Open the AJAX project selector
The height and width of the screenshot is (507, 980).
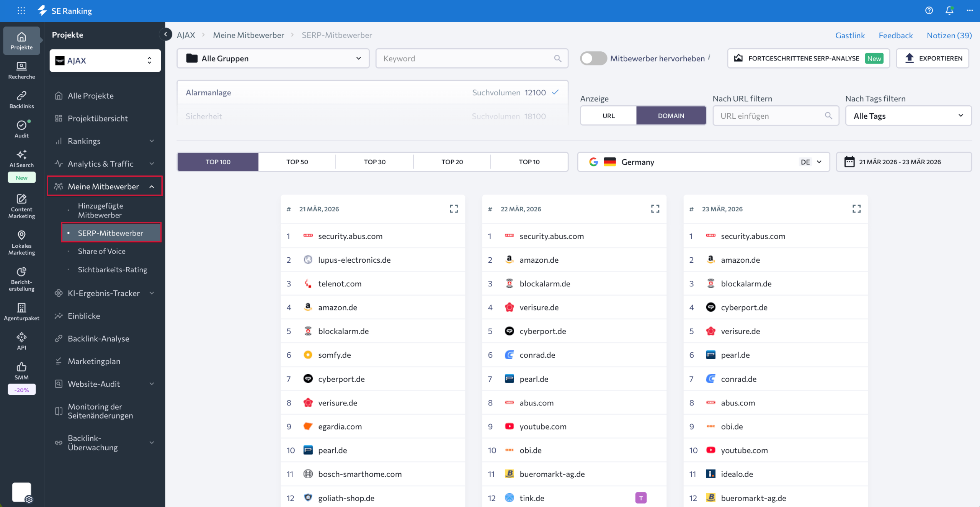(105, 60)
